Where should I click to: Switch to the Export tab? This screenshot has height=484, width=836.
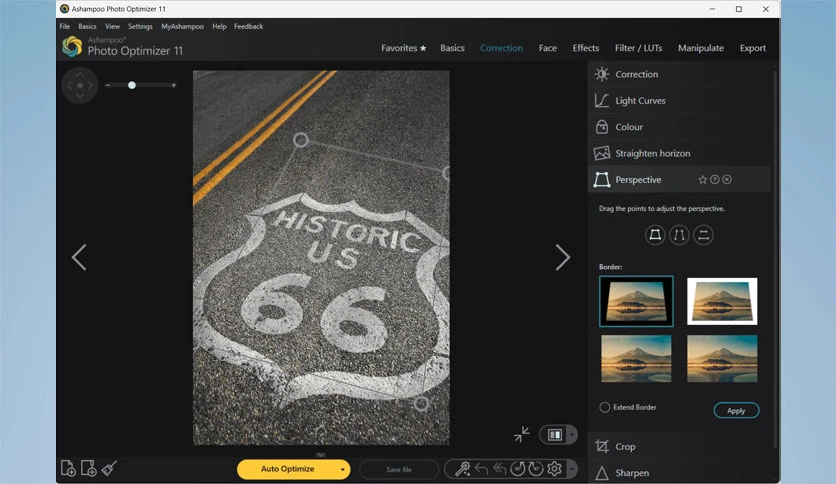[753, 48]
